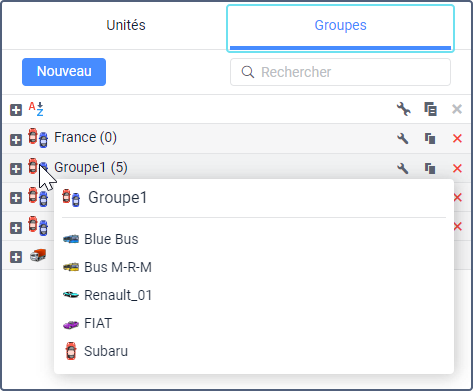
Task: Copy the France group
Action: pyautogui.click(x=430, y=138)
